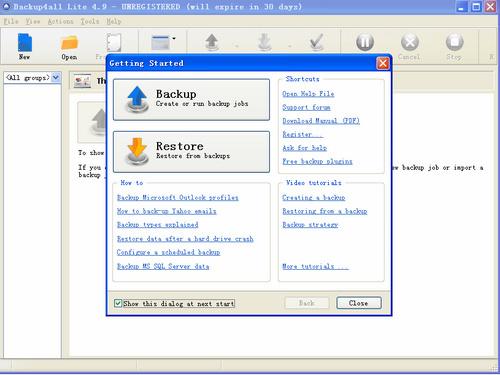Click the blue Backup arrow icon
This screenshot has width=500, height=375.
tap(137, 99)
